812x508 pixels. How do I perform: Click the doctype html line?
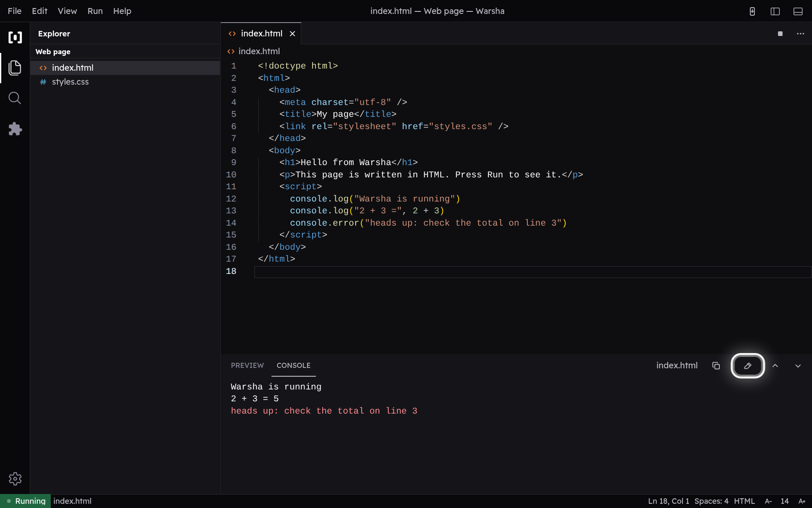(298, 66)
